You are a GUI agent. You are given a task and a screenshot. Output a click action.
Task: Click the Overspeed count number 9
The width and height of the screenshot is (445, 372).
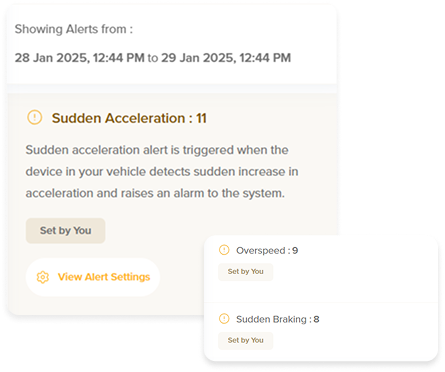tap(295, 250)
